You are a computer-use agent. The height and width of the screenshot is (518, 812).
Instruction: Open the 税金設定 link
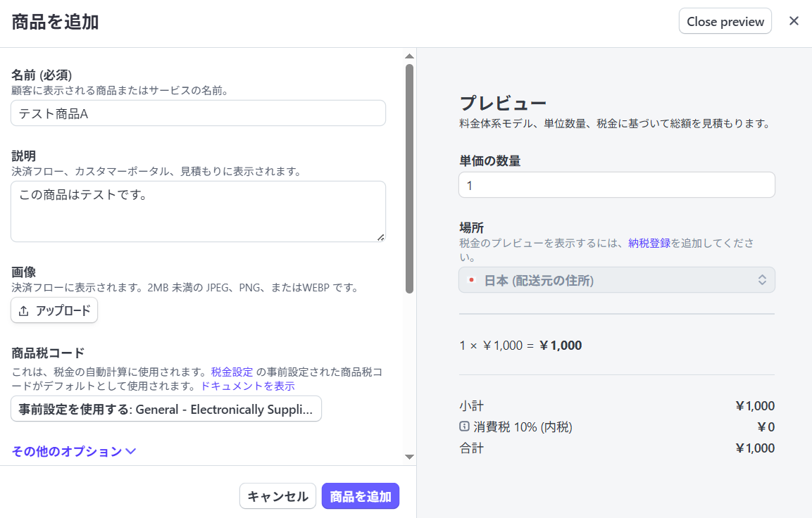[x=232, y=371]
